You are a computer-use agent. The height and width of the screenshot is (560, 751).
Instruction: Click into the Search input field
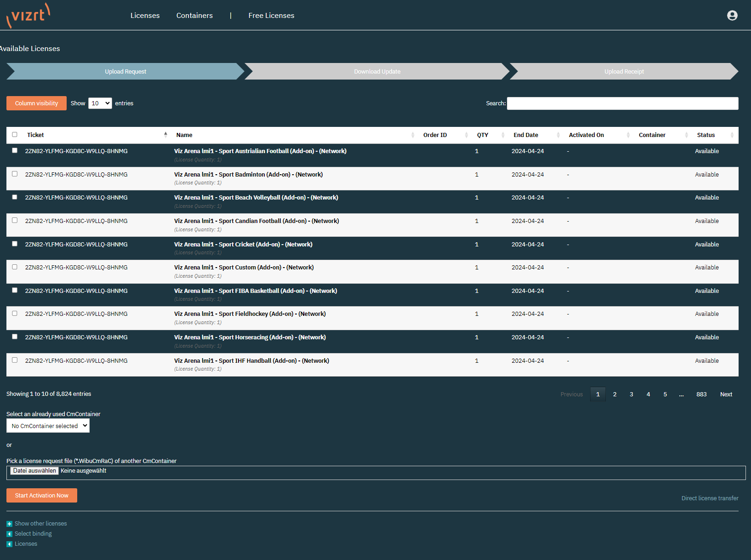[622, 103]
